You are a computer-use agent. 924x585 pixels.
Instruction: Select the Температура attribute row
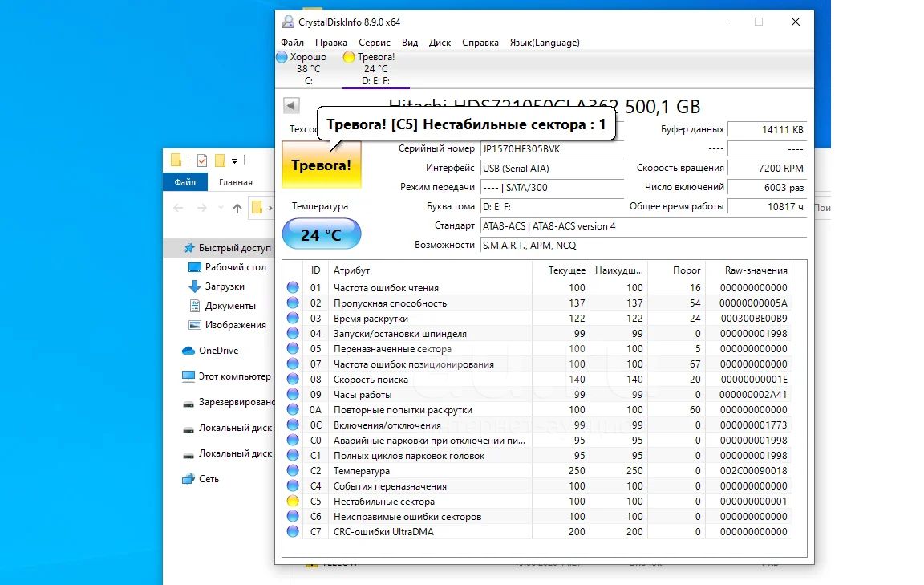point(537,471)
